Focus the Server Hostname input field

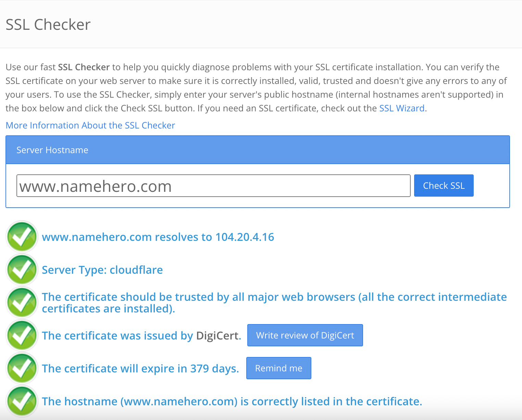coord(213,186)
